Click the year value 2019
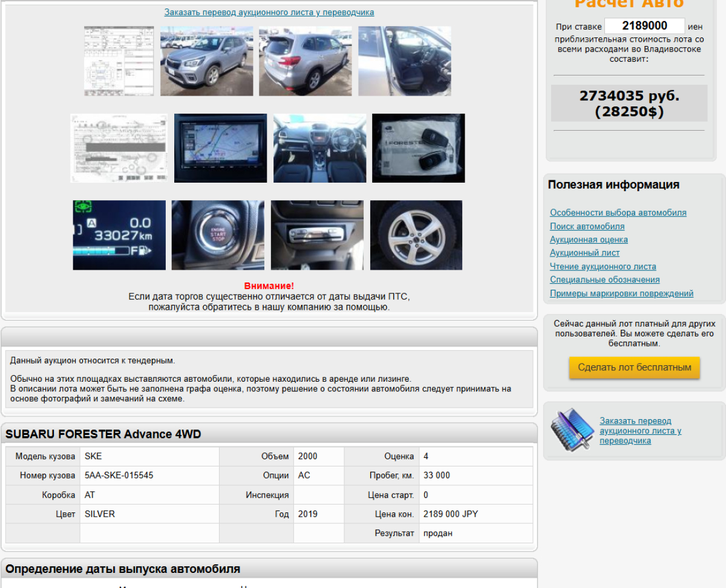The image size is (726, 588). [308, 514]
